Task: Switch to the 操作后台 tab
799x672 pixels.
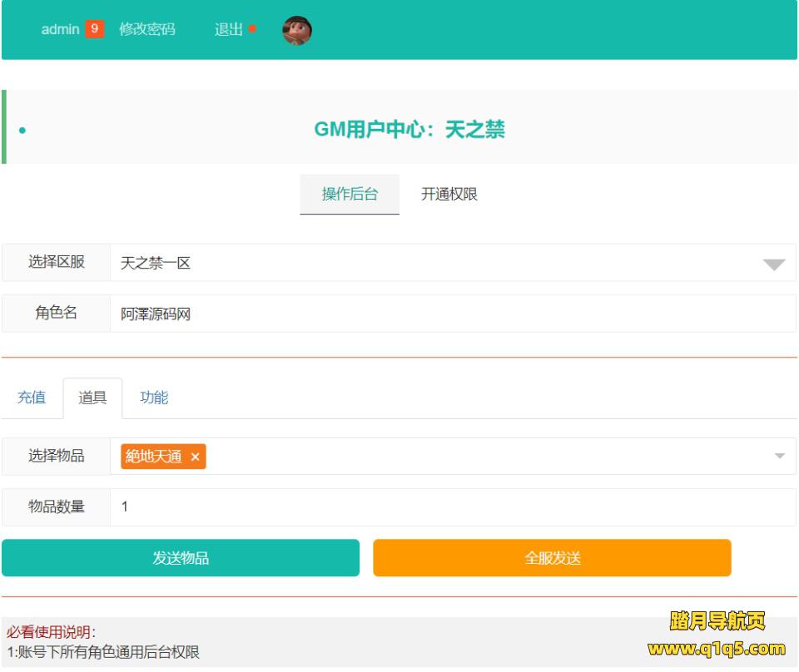Action: (350, 195)
